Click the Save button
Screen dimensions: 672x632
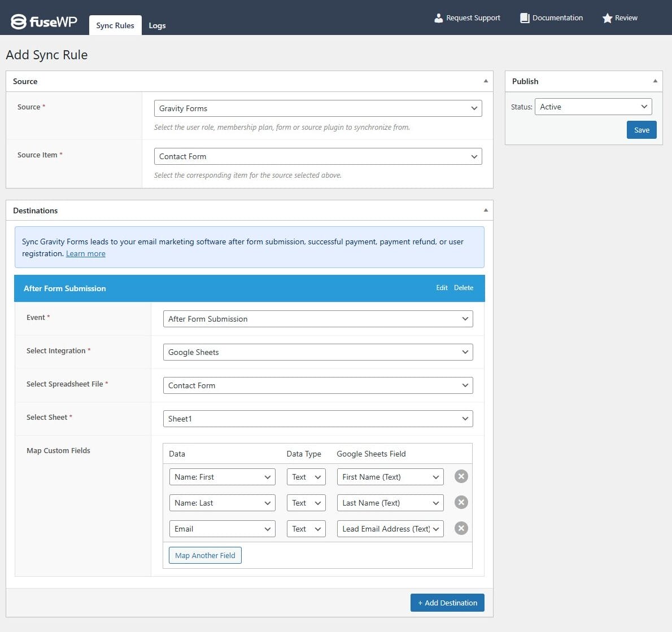(642, 130)
